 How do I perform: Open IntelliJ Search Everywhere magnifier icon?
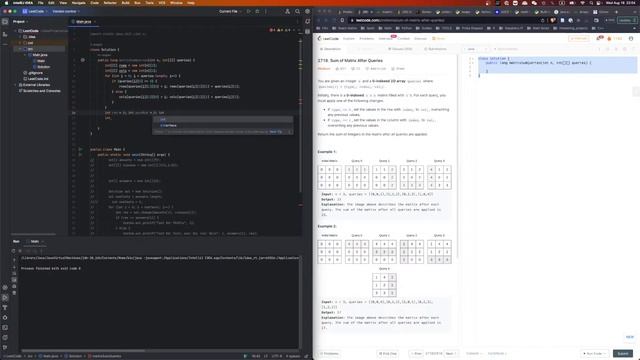pos(298,11)
